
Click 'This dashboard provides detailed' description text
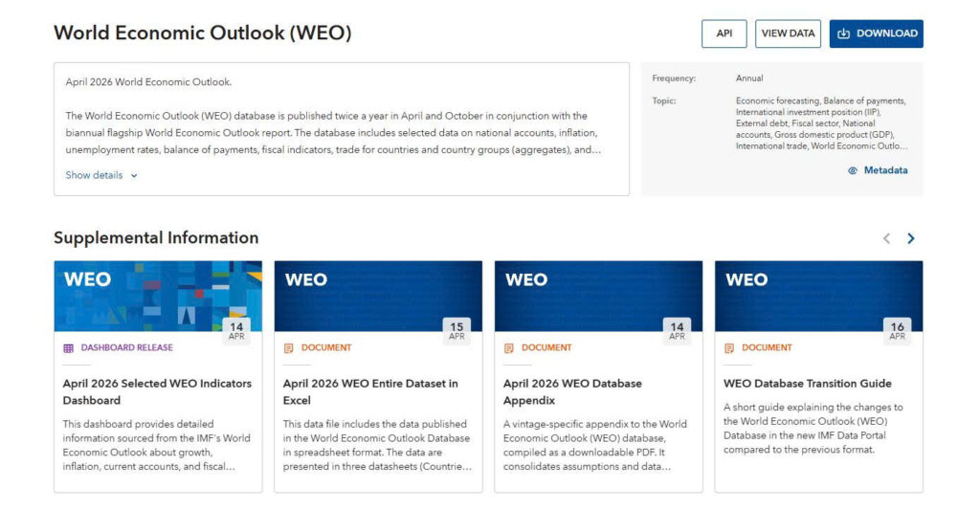pyautogui.click(x=156, y=445)
